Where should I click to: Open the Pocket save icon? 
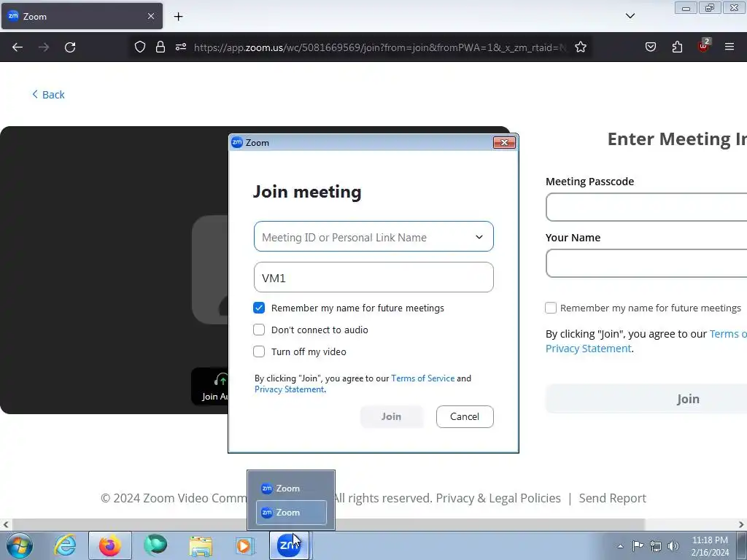[650, 47]
